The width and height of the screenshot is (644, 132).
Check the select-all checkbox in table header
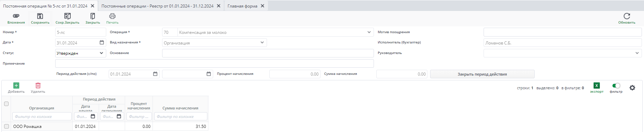(x=6, y=104)
